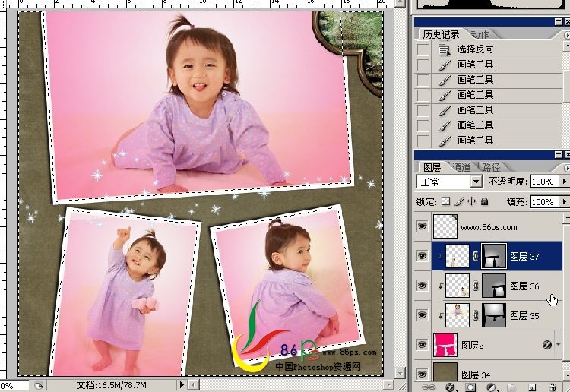Toggle lock position move icon
The height and width of the screenshot is (392, 570).
tap(472, 201)
